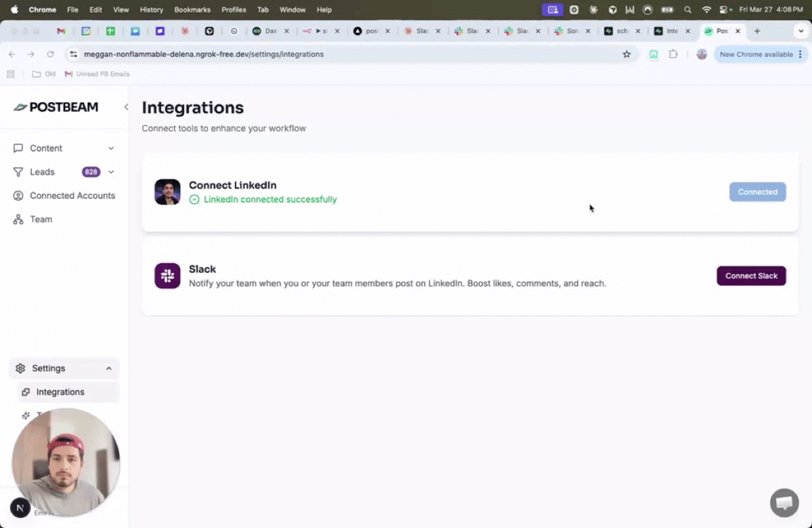Screen dimensions: 812x528
Task: Open the Profiles menu
Action: [233, 9]
